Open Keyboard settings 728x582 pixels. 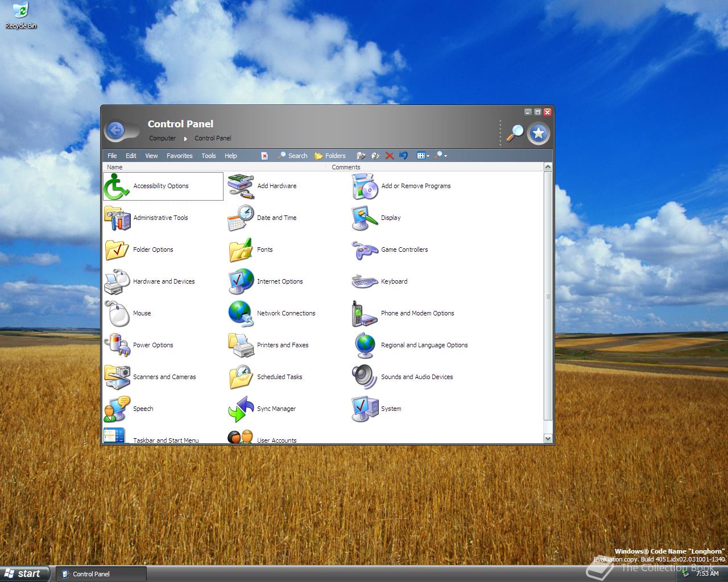[x=379, y=281]
